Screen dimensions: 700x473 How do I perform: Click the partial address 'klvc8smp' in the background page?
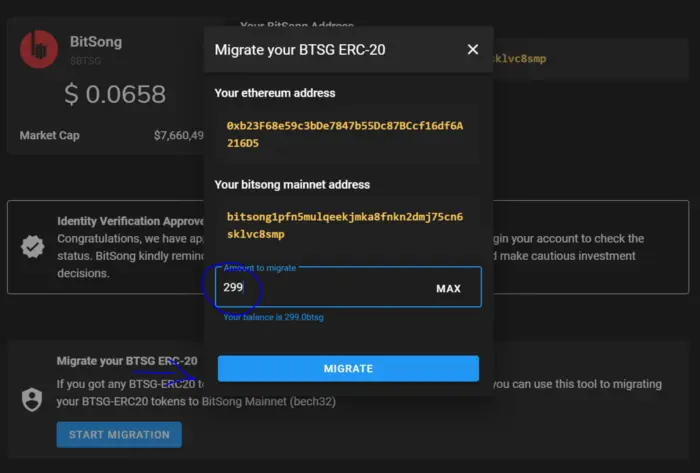519,58
